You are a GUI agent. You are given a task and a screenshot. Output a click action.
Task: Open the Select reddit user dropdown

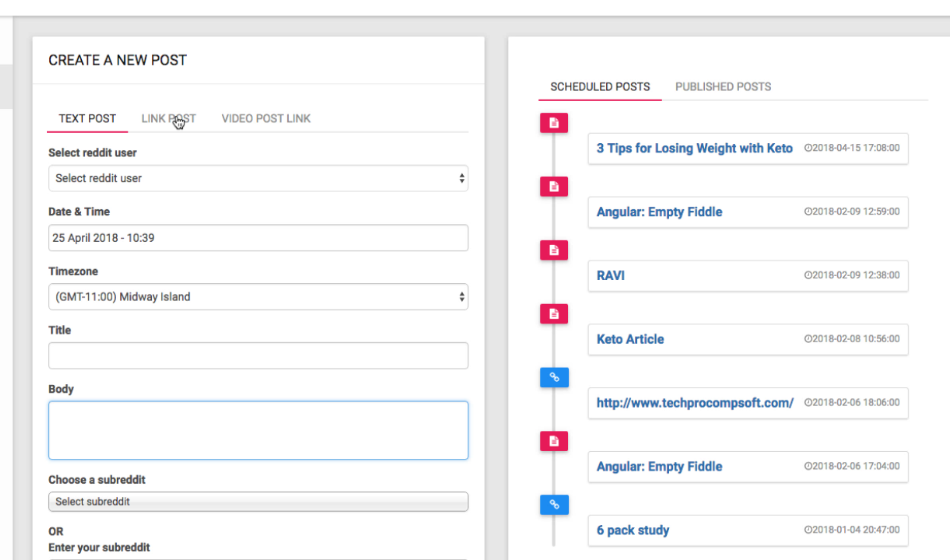(x=258, y=178)
